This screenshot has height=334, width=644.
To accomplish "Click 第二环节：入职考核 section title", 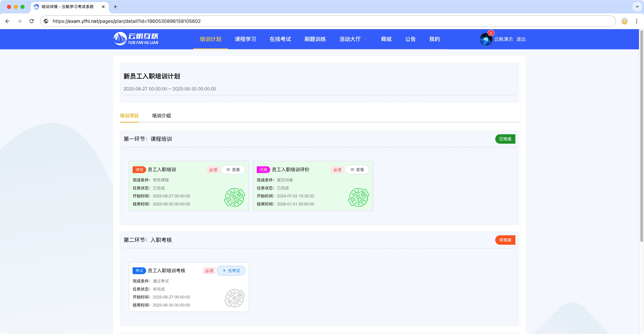I will [x=148, y=240].
